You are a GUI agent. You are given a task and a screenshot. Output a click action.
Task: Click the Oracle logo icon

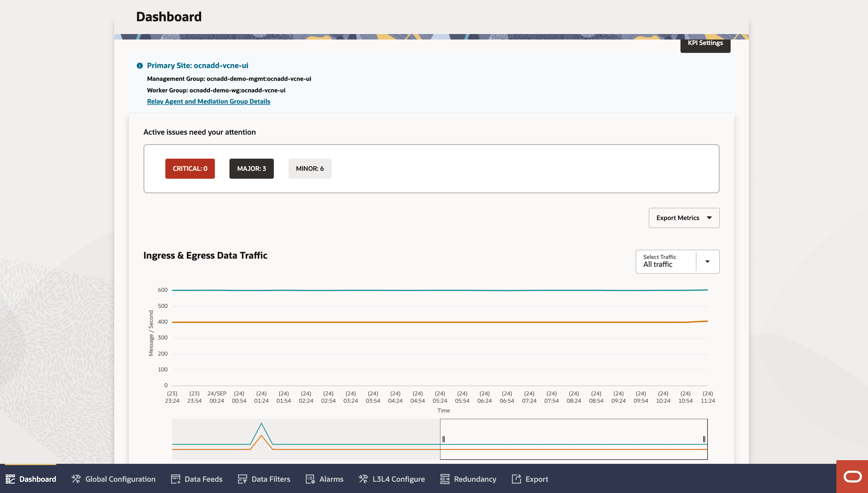(852, 477)
